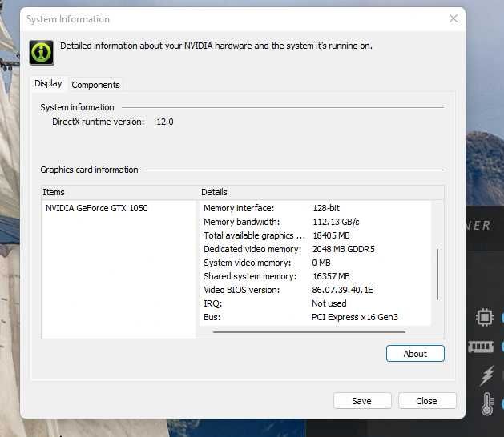Select the Total available graphics row

316,235
